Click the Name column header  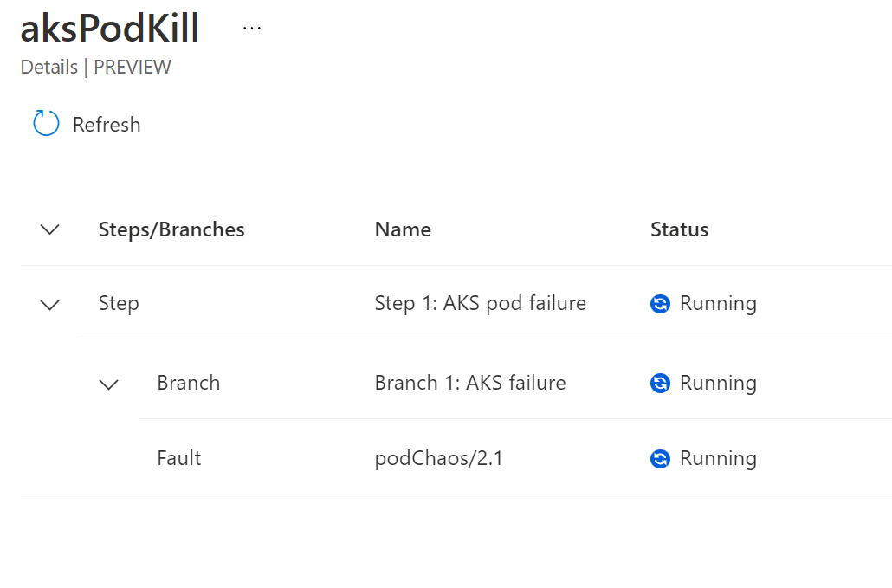click(x=403, y=229)
